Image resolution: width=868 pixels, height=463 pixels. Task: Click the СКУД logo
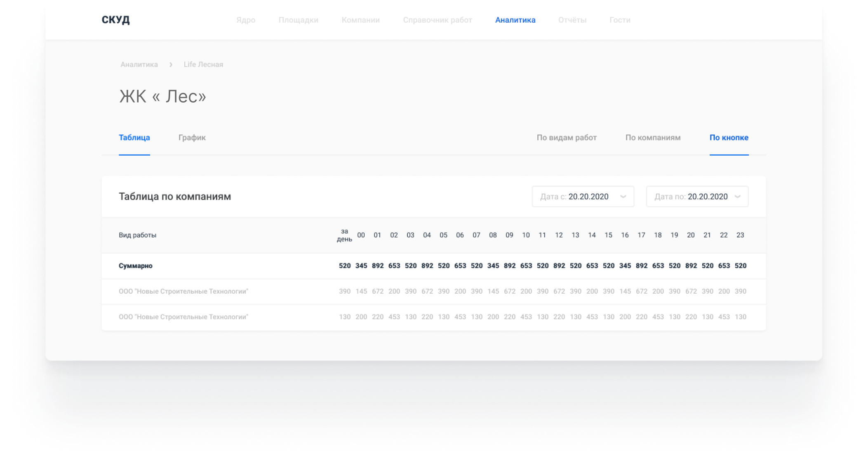coord(115,20)
